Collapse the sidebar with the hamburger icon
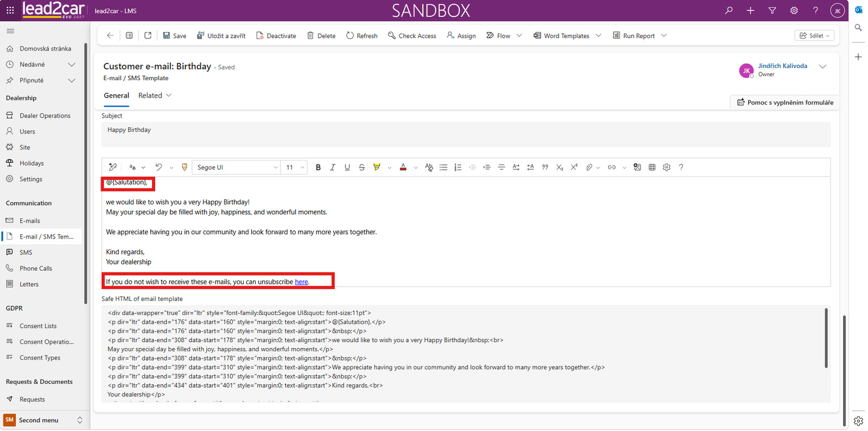 tap(10, 31)
